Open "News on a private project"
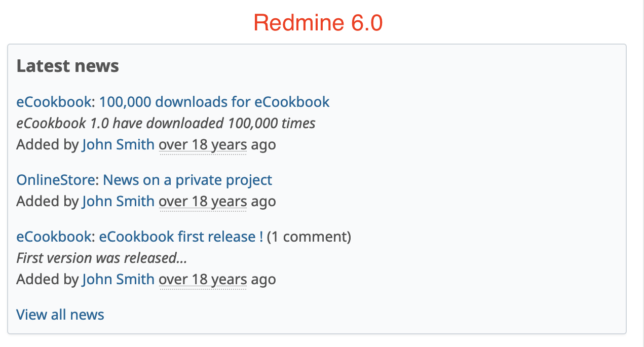This screenshot has height=347, width=644. pyautogui.click(x=187, y=180)
